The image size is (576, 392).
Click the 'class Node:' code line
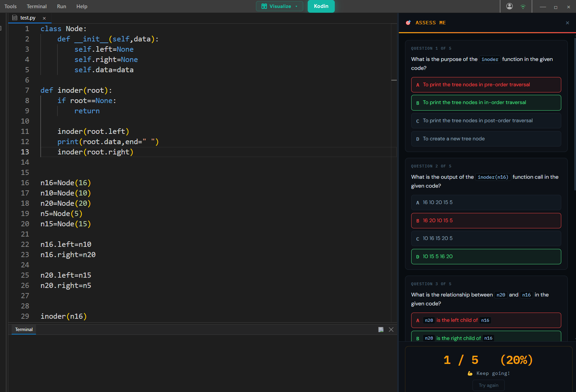click(64, 29)
